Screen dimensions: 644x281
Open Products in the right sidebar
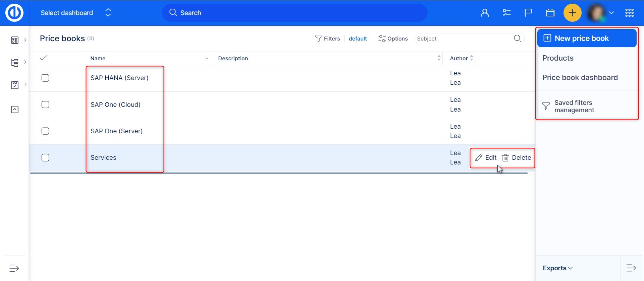pos(558,58)
